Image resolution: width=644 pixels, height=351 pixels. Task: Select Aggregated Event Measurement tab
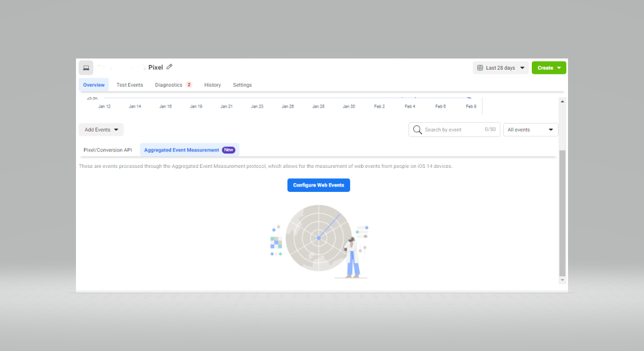(x=189, y=150)
